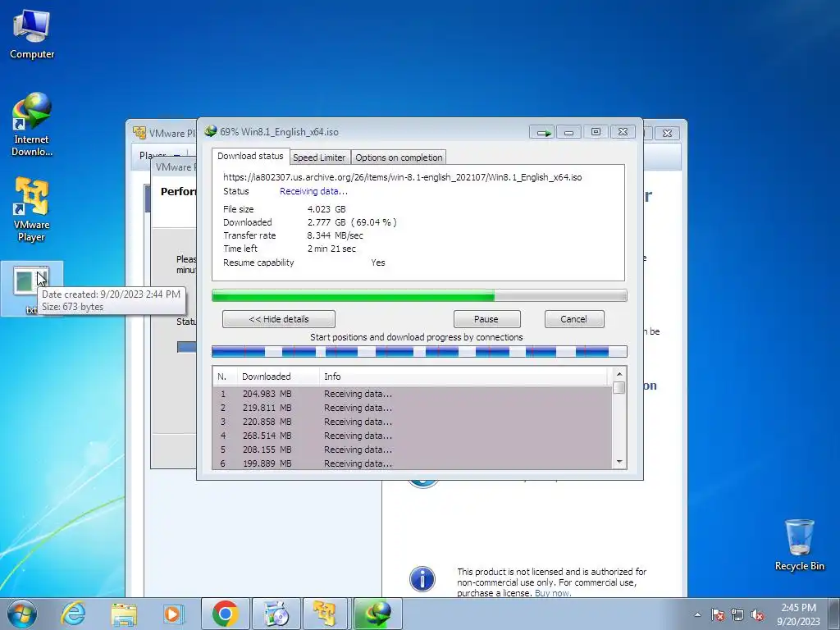Click the Hide details button
Image resolution: width=840 pixels, height=630 pixels.
coord(279,319)
